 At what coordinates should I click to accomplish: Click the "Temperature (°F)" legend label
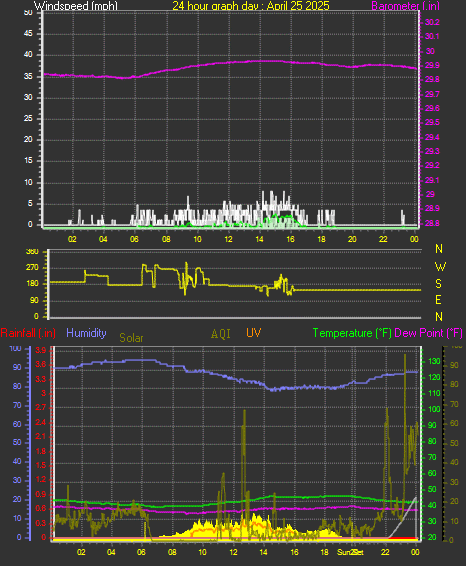pyautogui.click(x=352, y=333)
